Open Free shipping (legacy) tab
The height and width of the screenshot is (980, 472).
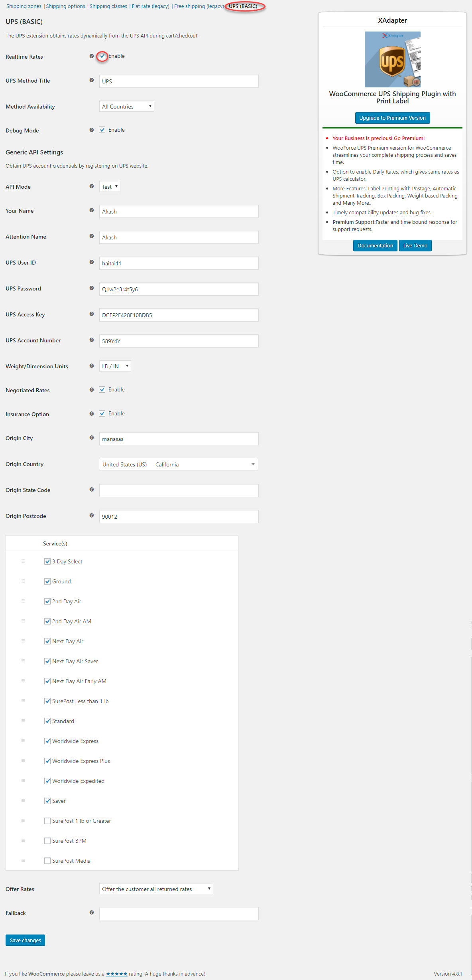pos(199,6)
